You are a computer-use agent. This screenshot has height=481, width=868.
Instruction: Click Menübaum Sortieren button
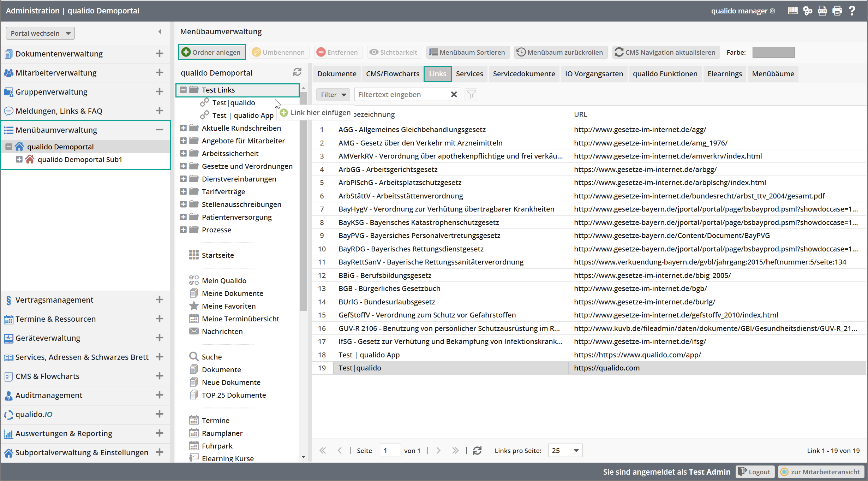pyautogui.click(x=468, y=52)
